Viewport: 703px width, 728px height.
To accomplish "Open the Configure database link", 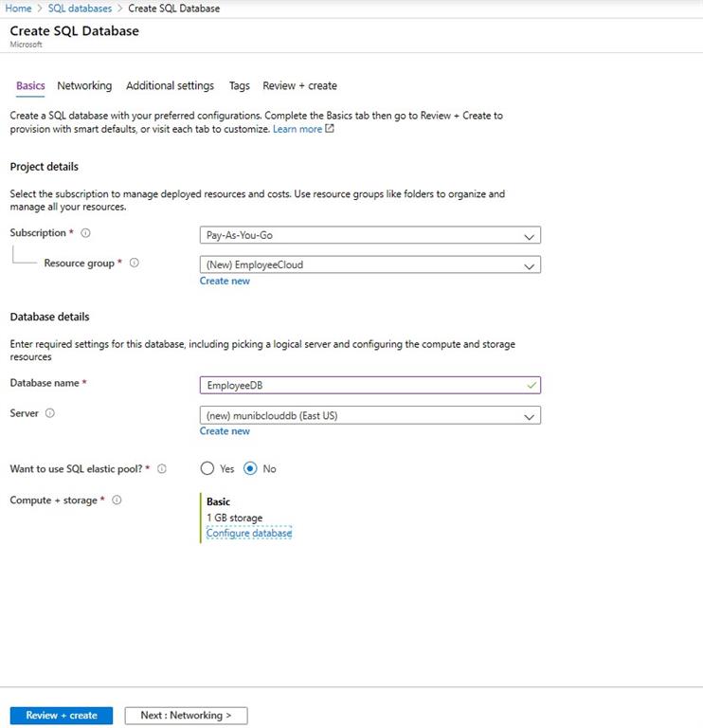I will point(249,533).
